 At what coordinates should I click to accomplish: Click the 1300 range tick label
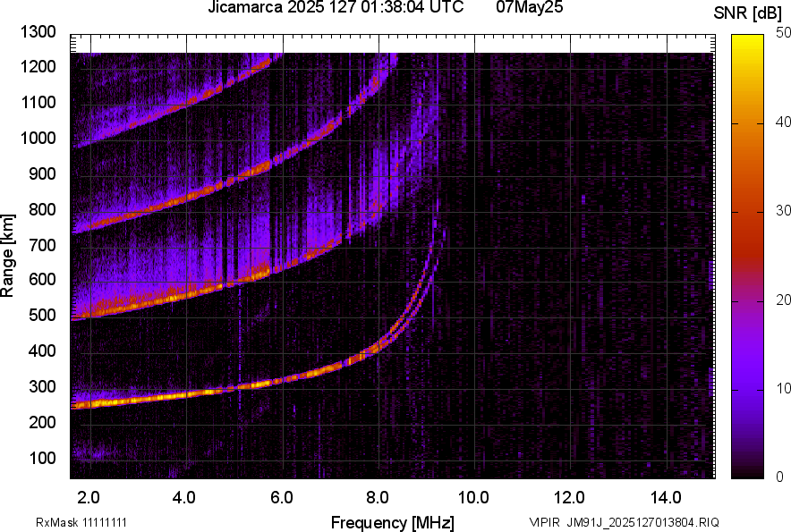pos(38,32)
